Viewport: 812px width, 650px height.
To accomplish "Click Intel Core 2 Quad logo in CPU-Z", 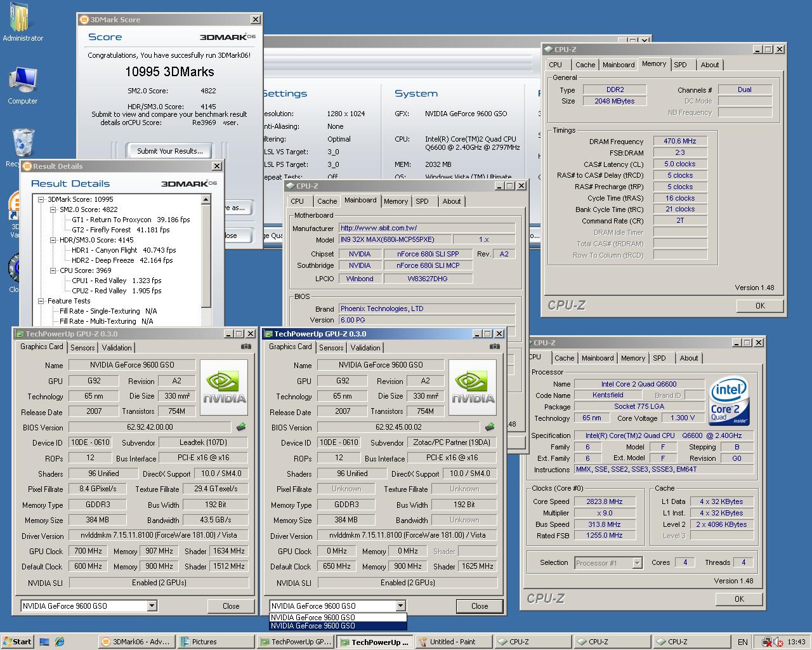I will pyautogui.click(x=730, y=402).
